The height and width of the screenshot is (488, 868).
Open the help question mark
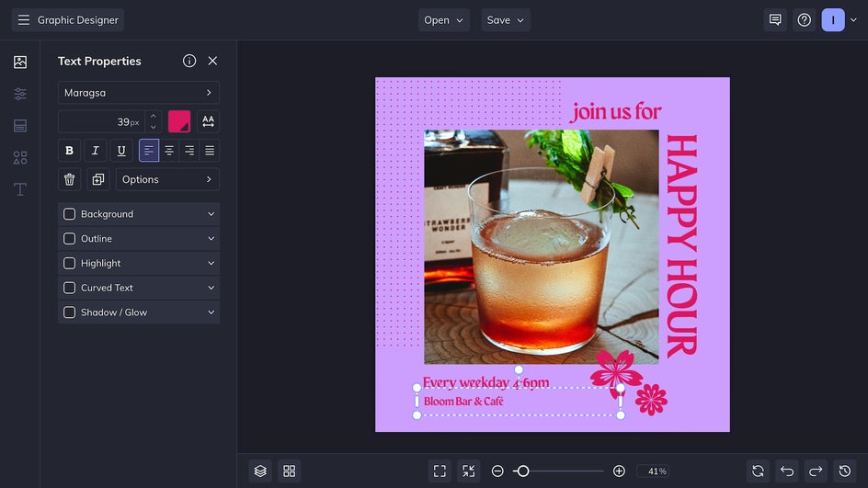click(804, 20)
